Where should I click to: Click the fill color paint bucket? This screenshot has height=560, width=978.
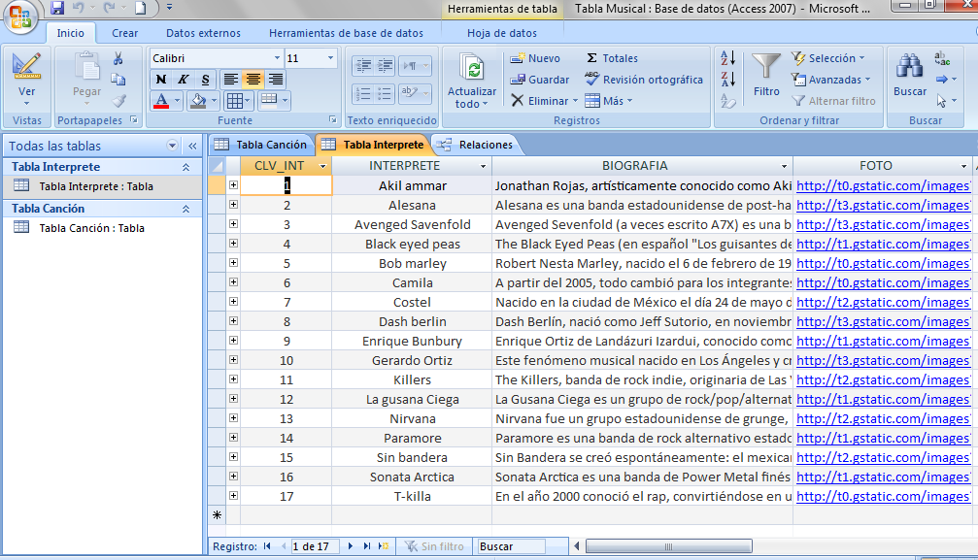(198, 100)
